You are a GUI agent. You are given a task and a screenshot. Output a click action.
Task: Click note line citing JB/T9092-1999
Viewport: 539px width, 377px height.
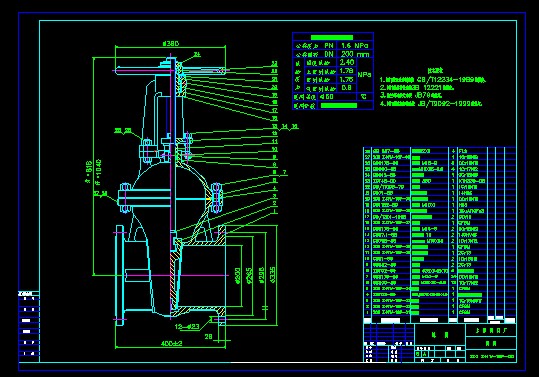431,103
